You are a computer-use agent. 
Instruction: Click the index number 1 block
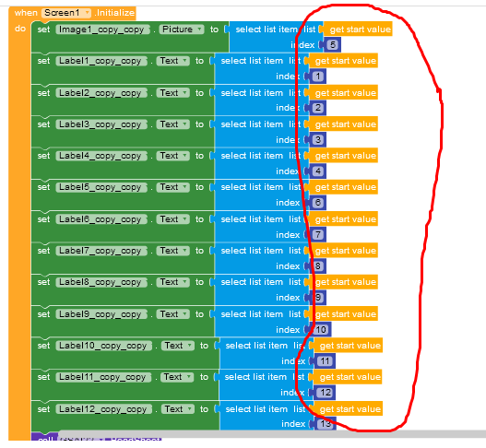[x=317, y=77]
